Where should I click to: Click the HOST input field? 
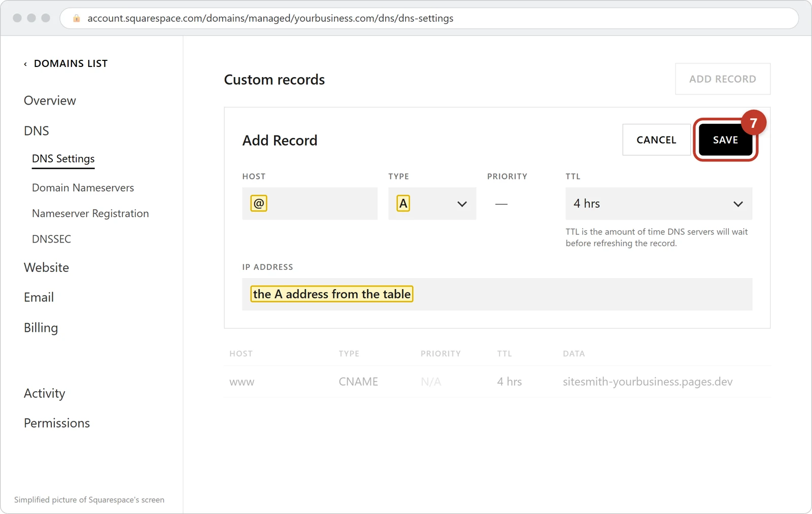click(310, 203)
